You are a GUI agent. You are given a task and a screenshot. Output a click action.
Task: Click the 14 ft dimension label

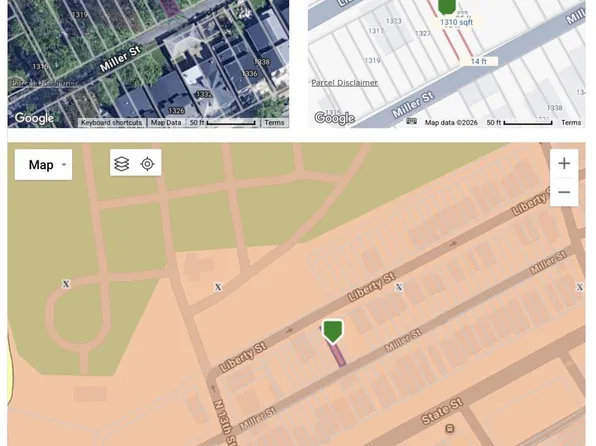pyautogui.click(x=479, y=61)
